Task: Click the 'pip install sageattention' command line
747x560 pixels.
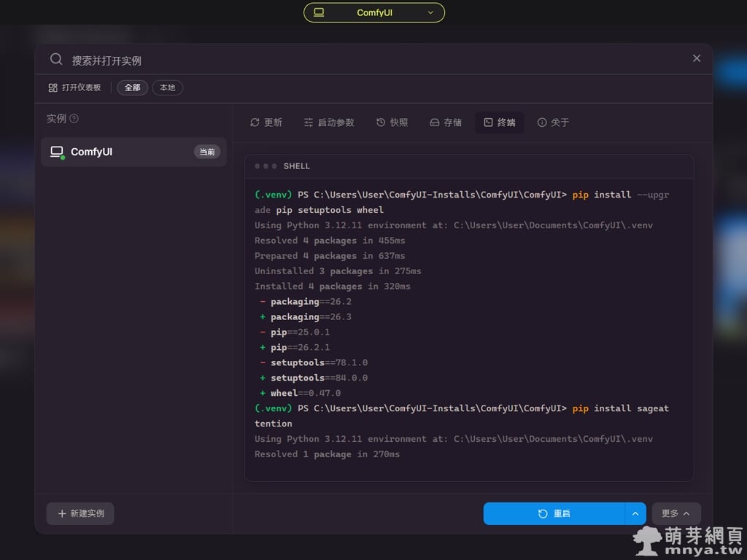Action: click(x=462, y=416)
